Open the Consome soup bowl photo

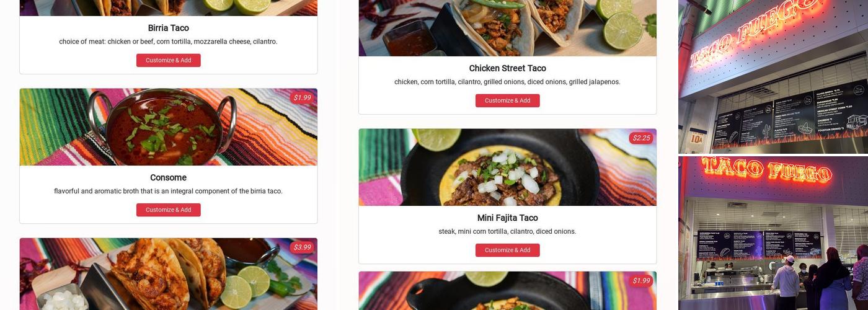(x=168, y=127)
